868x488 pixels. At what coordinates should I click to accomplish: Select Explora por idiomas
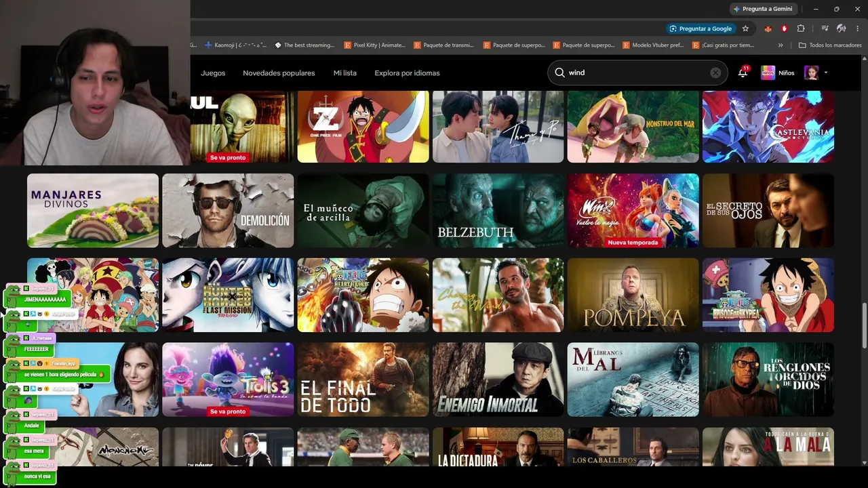click(407, 73)
